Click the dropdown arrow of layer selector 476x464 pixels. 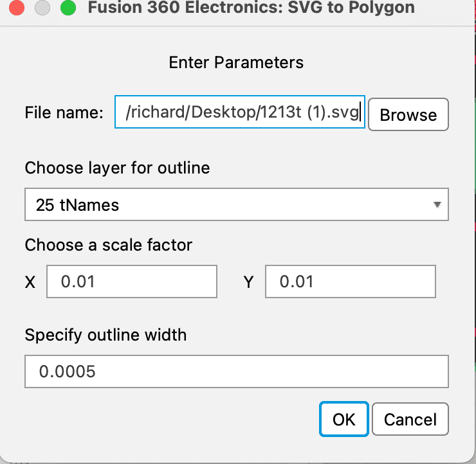pos(437,205)
